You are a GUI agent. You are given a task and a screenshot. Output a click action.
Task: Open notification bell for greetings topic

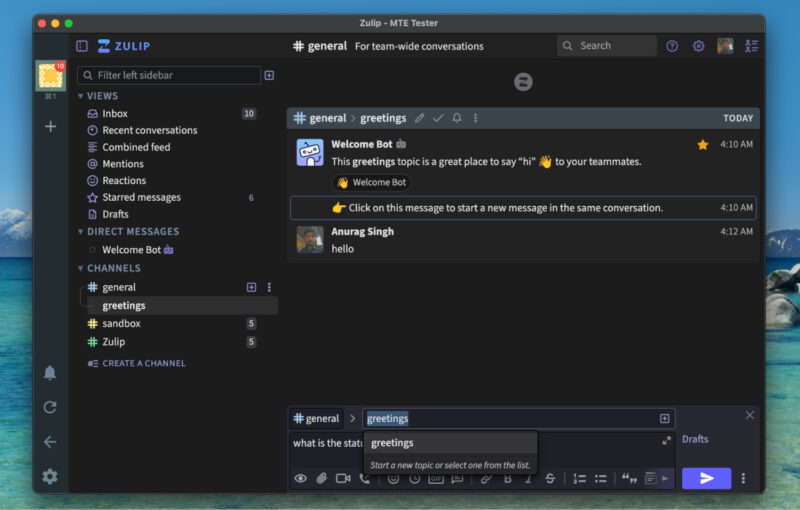click(457, 118)
